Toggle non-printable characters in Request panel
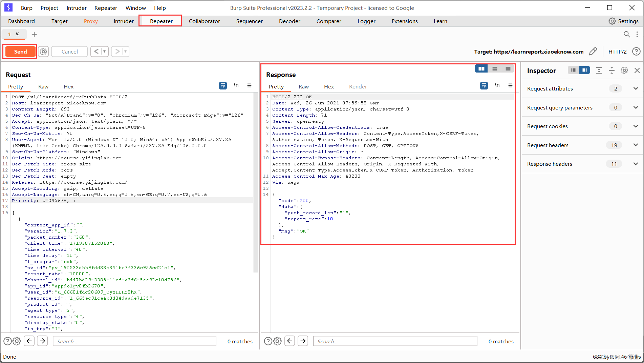This screenshot has width=644, height=363. coord(236,85)
